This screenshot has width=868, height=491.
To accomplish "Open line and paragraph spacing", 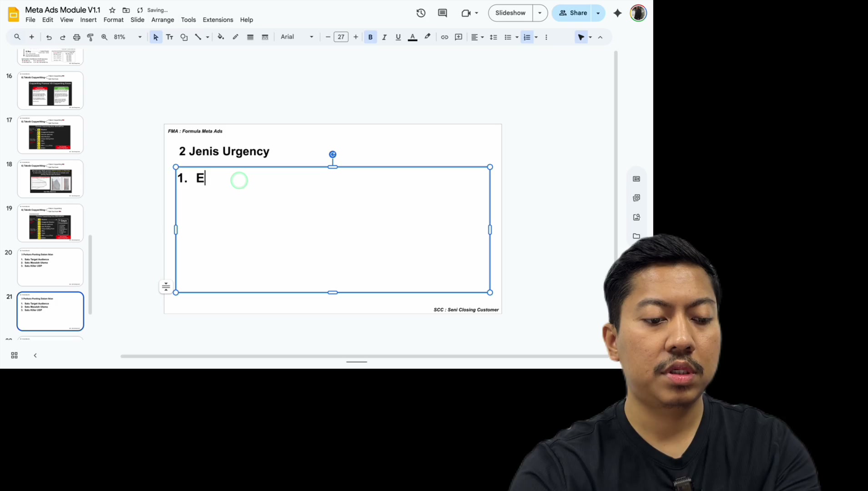I will click(x=493, y=37).
